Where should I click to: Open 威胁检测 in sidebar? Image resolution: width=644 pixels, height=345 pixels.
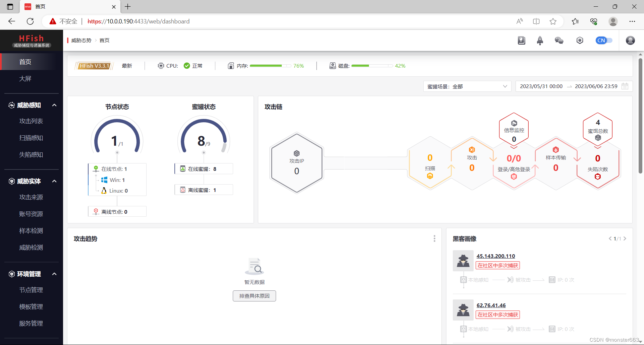pos(31,247)
